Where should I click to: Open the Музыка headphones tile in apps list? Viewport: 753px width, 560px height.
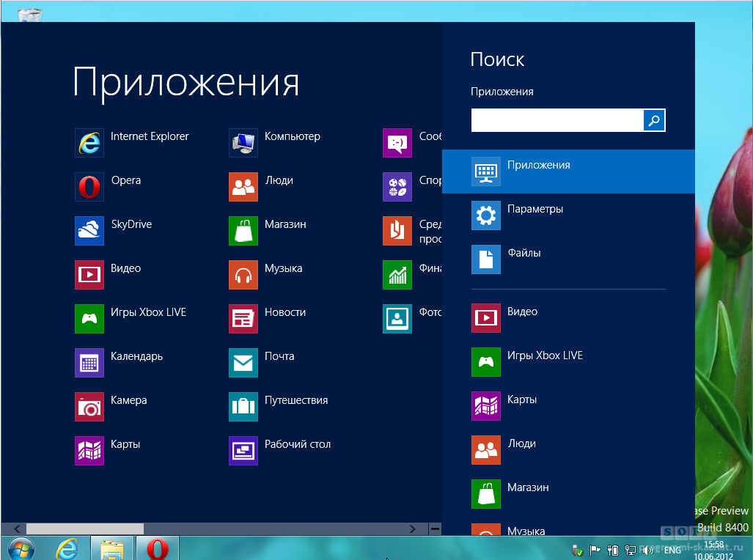click(243, 275)
